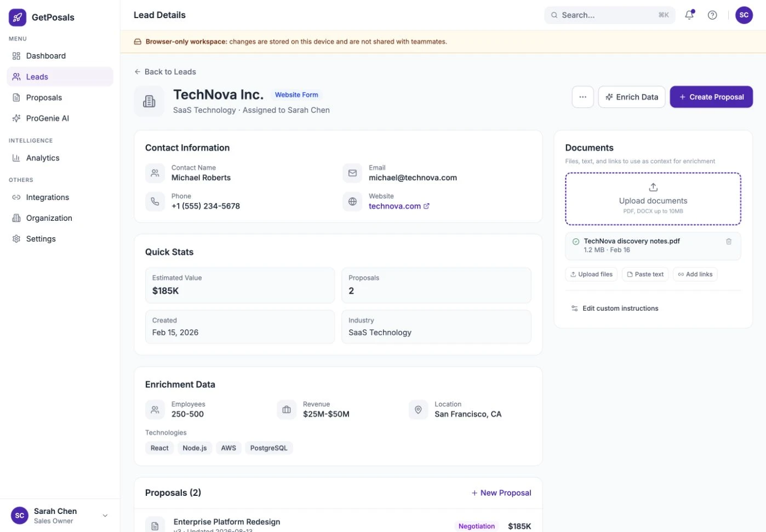
Task: Click the Proposals count 2 card
Action: 436,285
